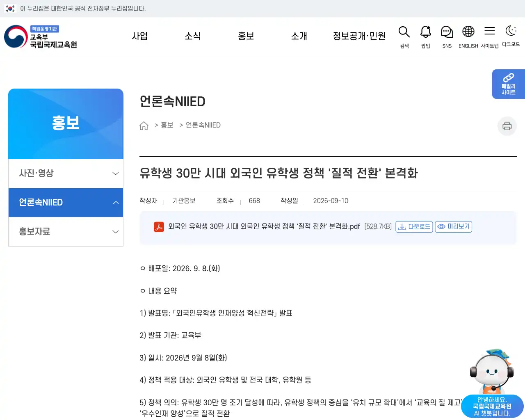Open the sitemap hamburger icon
The height and width of the screenshot is (420, 525).
(489, 31)
